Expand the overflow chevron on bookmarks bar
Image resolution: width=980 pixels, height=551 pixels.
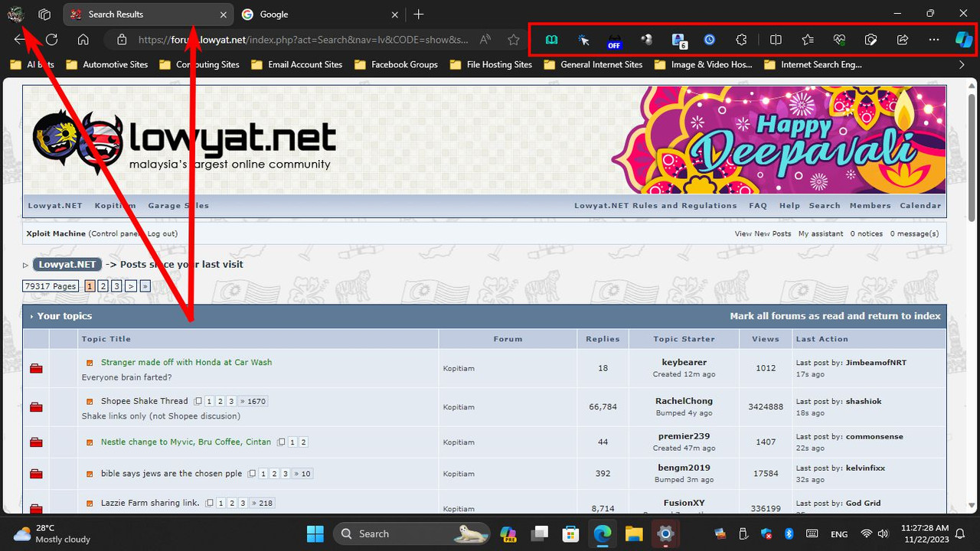click(963, 65)
